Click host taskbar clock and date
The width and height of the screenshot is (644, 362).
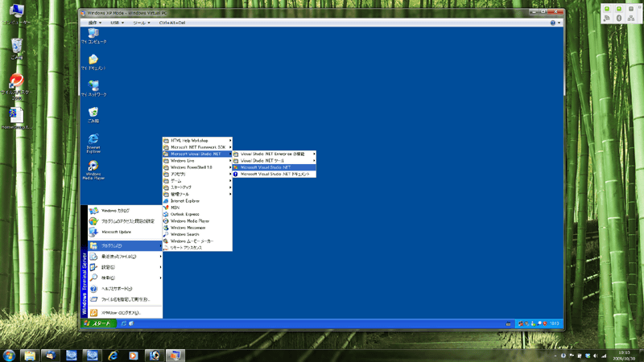[x=624, y=356]
